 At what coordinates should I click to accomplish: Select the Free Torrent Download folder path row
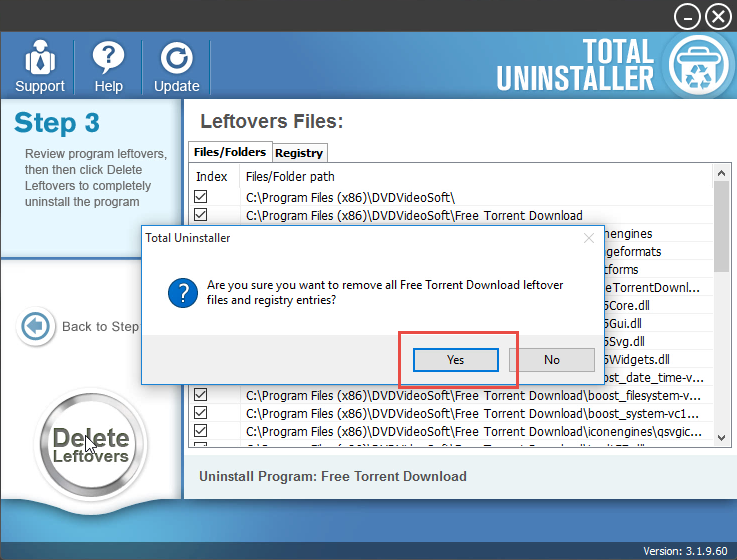tap(414, 215)
